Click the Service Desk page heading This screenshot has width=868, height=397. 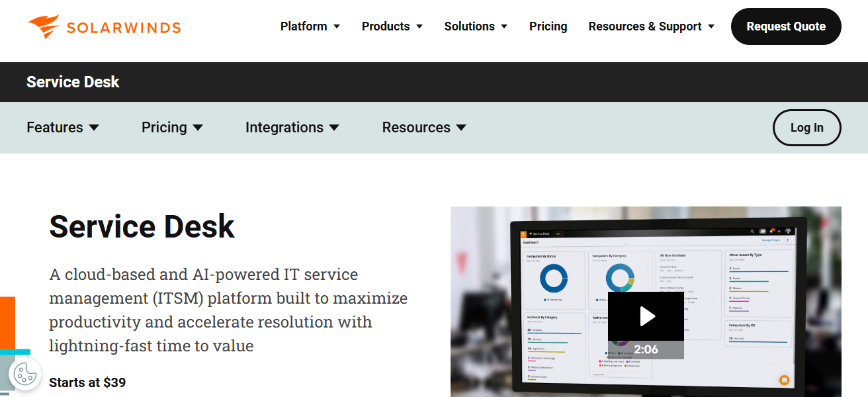[142, 227]
